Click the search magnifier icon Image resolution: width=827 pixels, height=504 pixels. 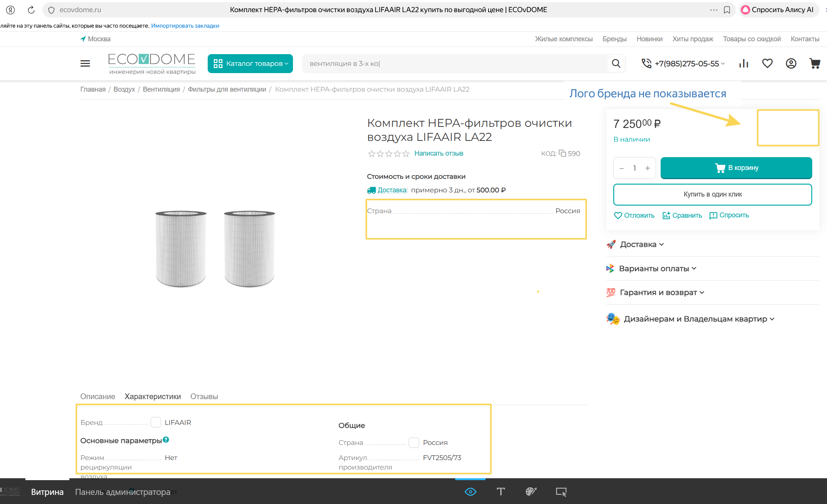pyautogui.click(x=616, y=64)
